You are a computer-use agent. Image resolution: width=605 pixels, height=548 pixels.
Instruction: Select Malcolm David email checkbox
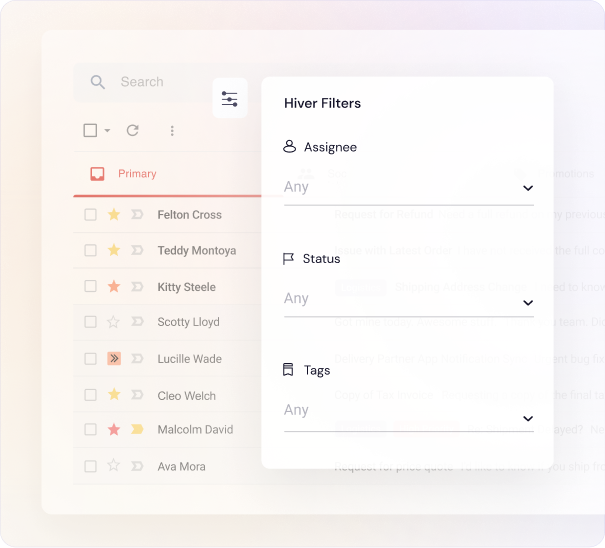[90, 429]
